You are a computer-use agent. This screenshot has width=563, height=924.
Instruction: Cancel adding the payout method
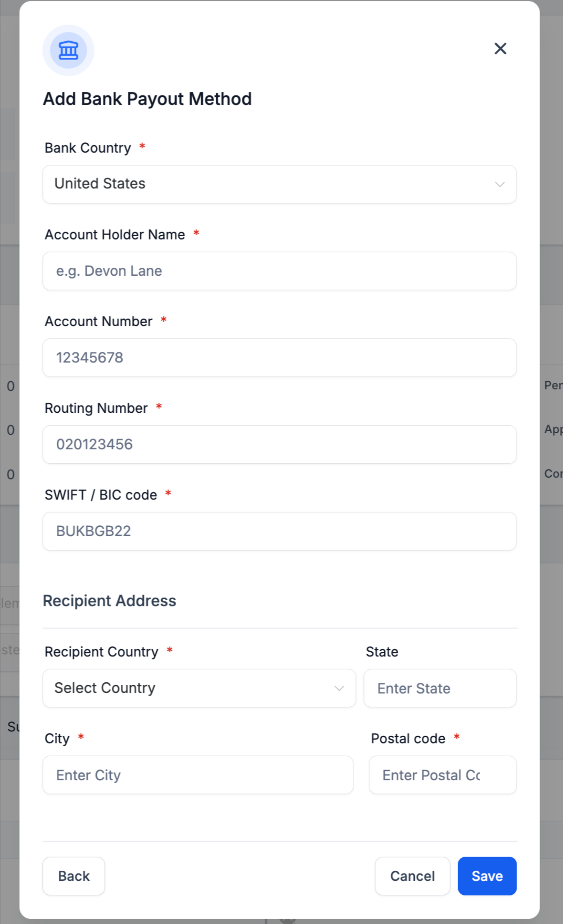(412, 876)
